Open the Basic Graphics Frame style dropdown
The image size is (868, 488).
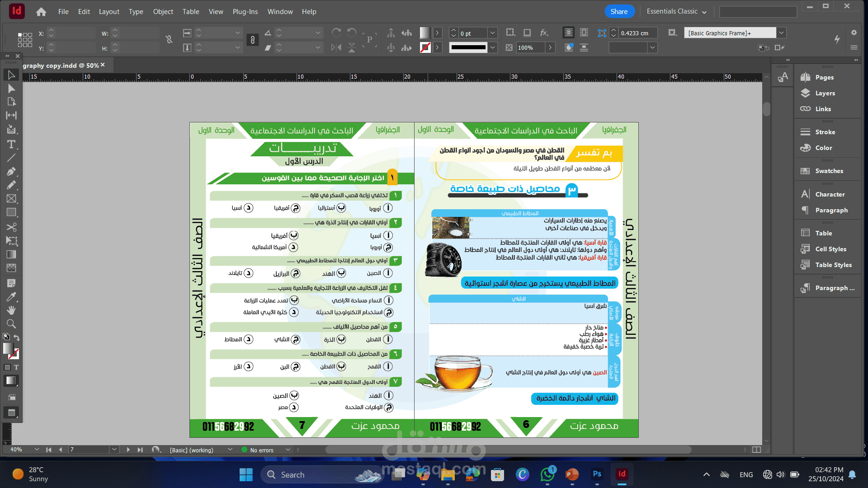(x=781, y=33)
